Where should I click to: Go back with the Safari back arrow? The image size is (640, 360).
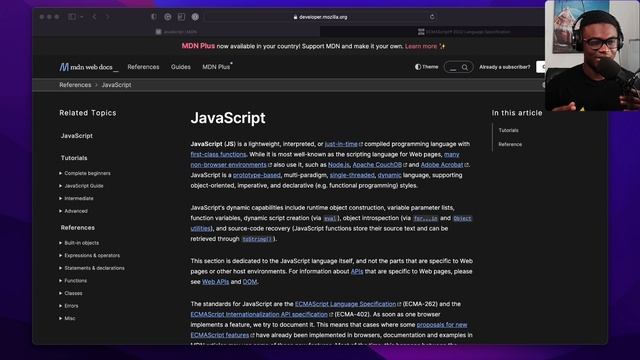pos(94,17)
